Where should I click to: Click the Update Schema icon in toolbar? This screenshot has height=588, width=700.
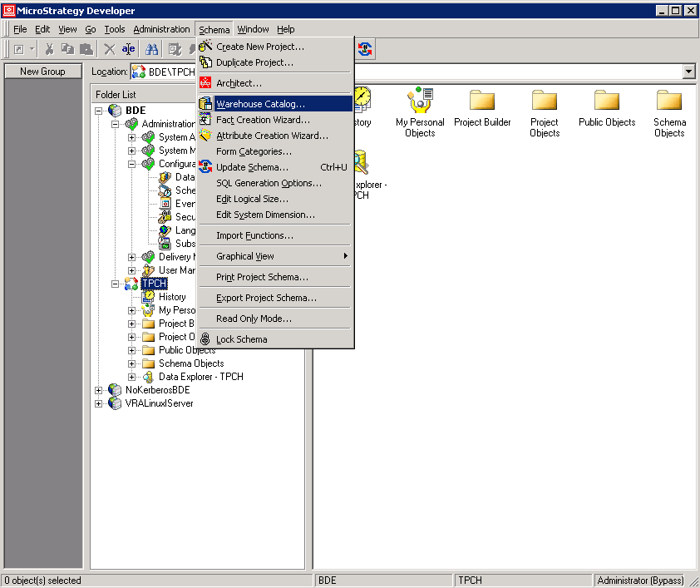pyautogui.click(x=365, y=49)
